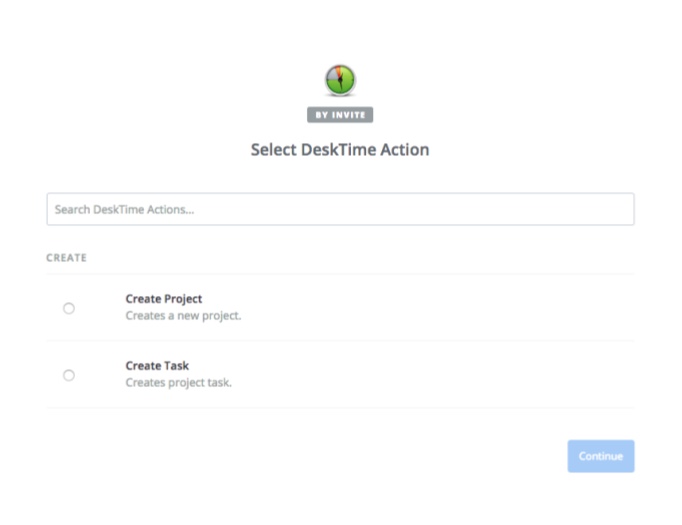Click the placeholder text in the search box

click(x=124, y=210)
